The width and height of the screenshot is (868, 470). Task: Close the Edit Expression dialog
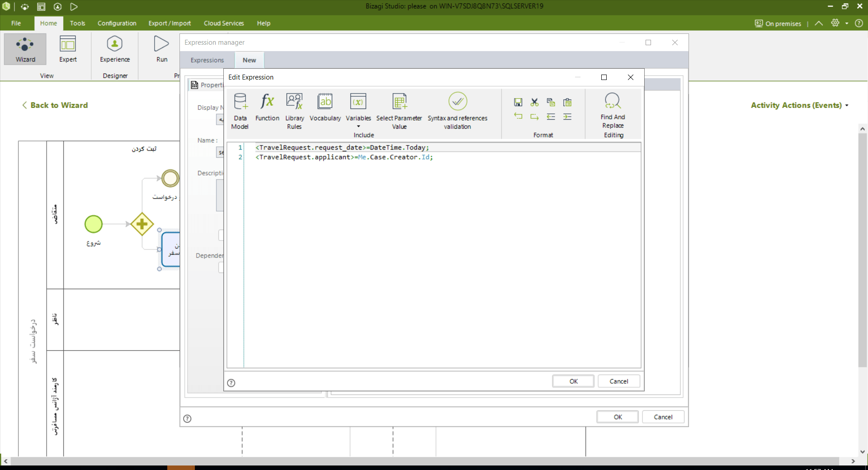point(631,77)
